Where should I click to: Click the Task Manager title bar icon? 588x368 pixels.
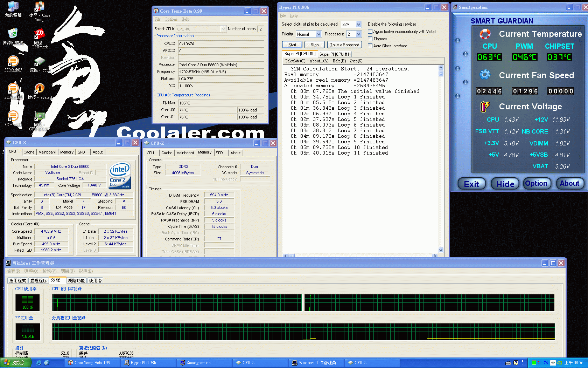[x=8, y=263]
